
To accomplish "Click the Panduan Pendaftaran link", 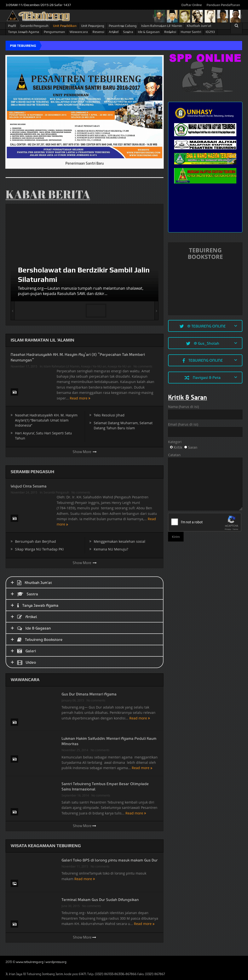I will point(223,5).
